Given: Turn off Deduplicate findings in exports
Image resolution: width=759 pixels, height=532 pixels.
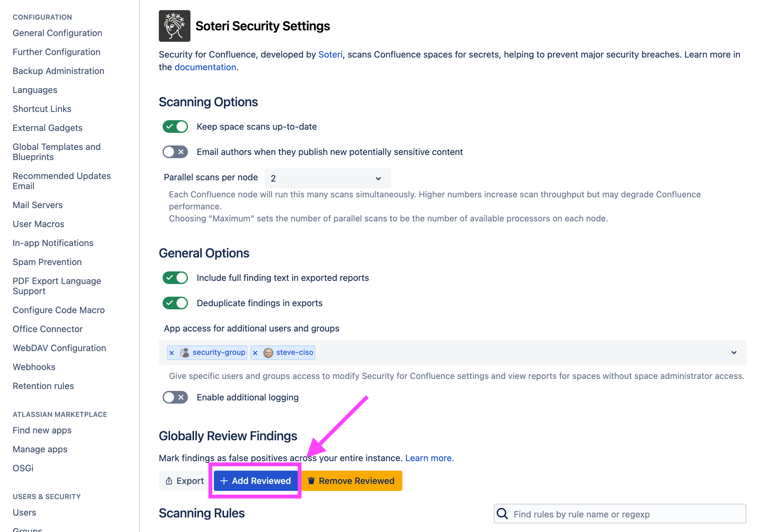Looking at the screenshot, I should 175,303.
